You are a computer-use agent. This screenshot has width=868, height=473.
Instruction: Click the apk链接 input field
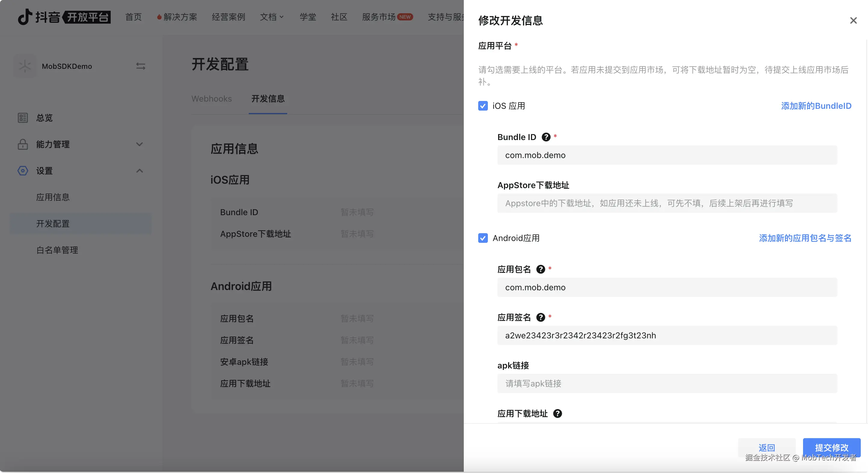667,383
